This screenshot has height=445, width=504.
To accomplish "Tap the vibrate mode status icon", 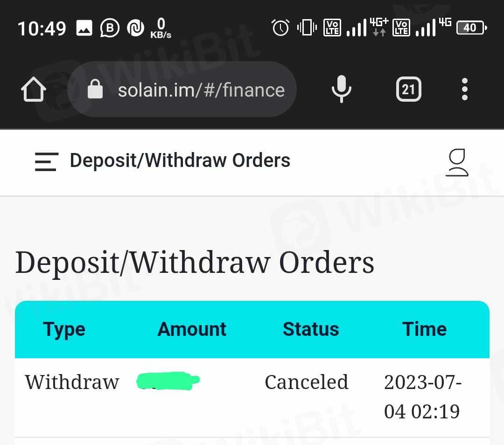I will [x=307, y=28].
